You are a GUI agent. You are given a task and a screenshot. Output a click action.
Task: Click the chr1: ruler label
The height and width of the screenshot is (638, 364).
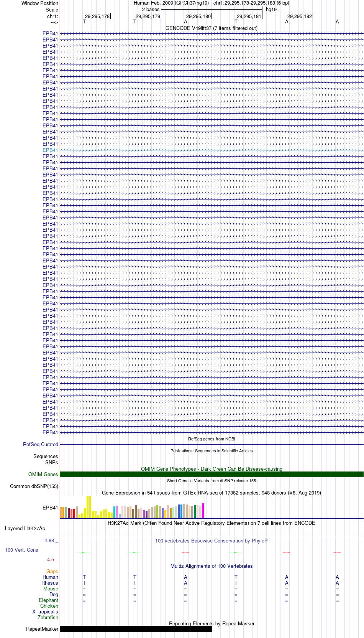point(52,16)
